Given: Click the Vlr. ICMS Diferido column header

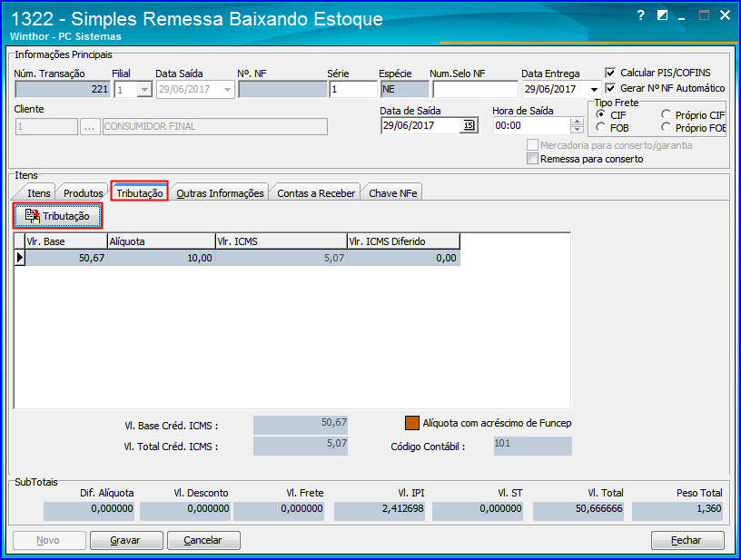Looking at the screenshot, I should (x=403, y=241).
